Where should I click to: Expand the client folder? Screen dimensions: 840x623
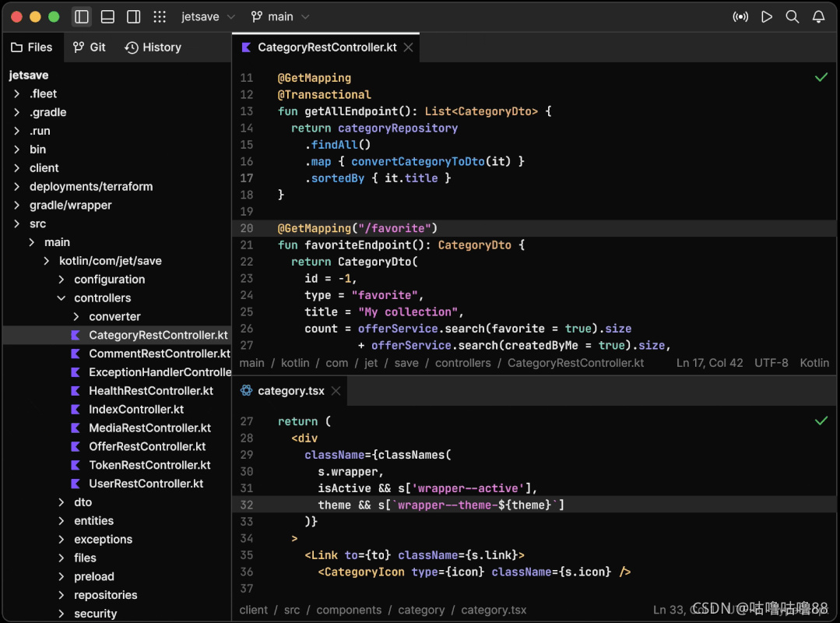pos(16,168)
